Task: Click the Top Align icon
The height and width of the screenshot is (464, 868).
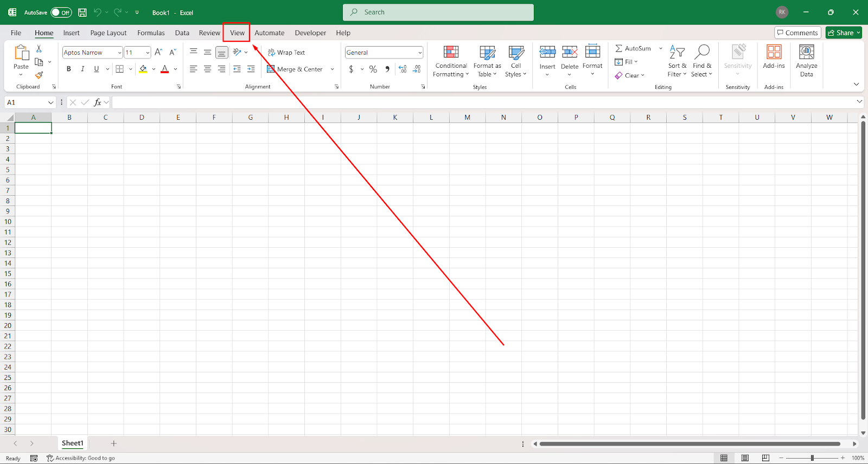Action: pos(194,52)
